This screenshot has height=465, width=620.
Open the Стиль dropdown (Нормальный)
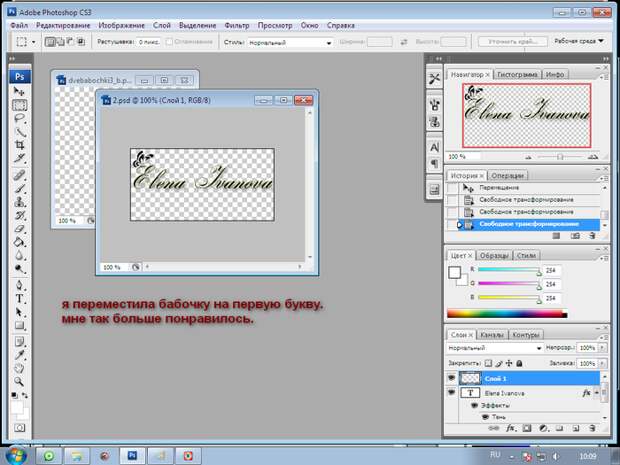[x=291, y=42]
